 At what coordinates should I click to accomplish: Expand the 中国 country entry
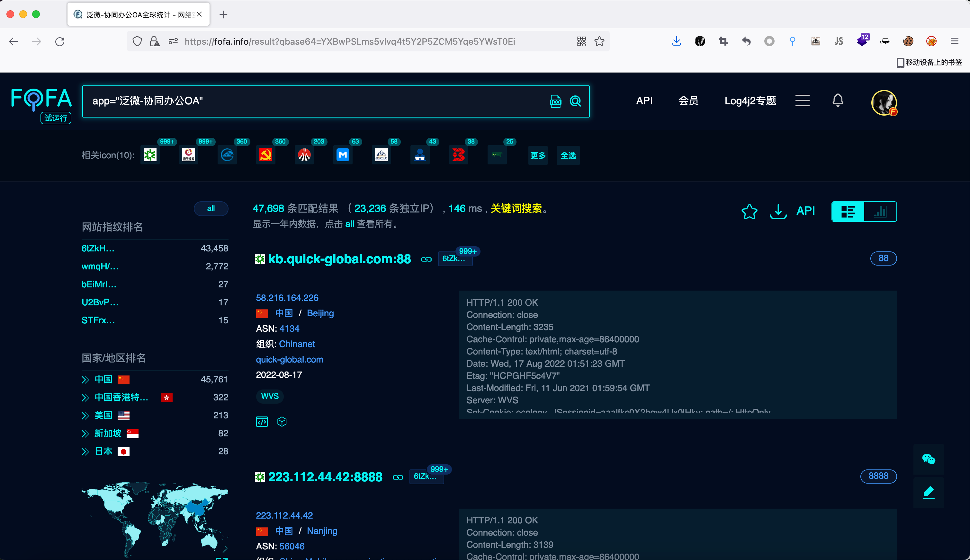[x=85, y=380]
